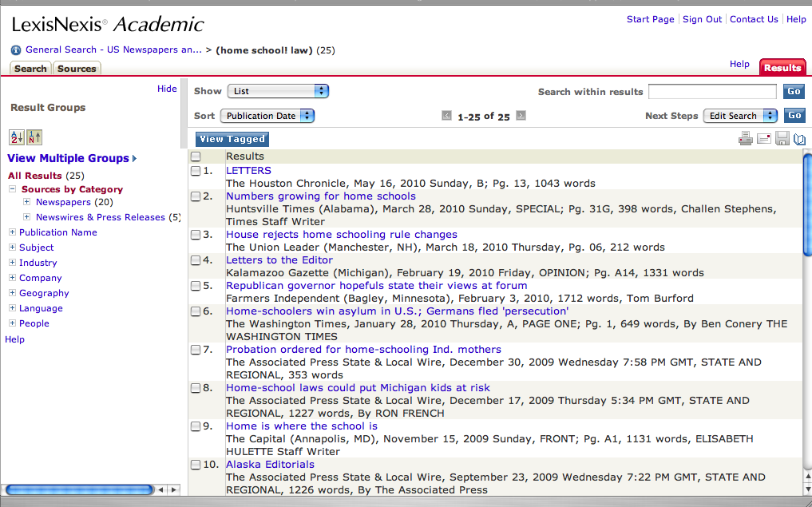Image resolution: width=812 pixels, height=507 pixels.
Task: Select the red Results tab
Action: (x=782, y=67)
